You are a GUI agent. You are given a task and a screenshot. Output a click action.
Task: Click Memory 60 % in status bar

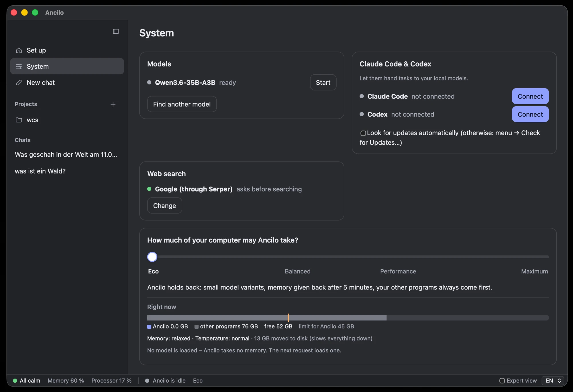click(66, 381)
